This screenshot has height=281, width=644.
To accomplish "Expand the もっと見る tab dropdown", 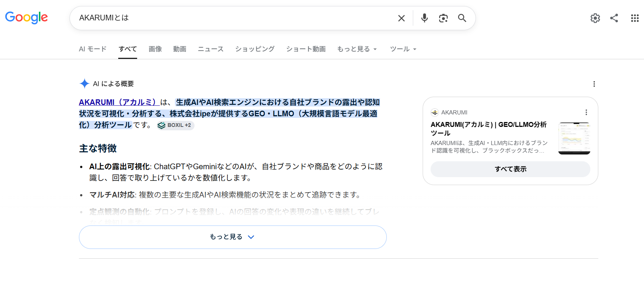I will point(357,49).
